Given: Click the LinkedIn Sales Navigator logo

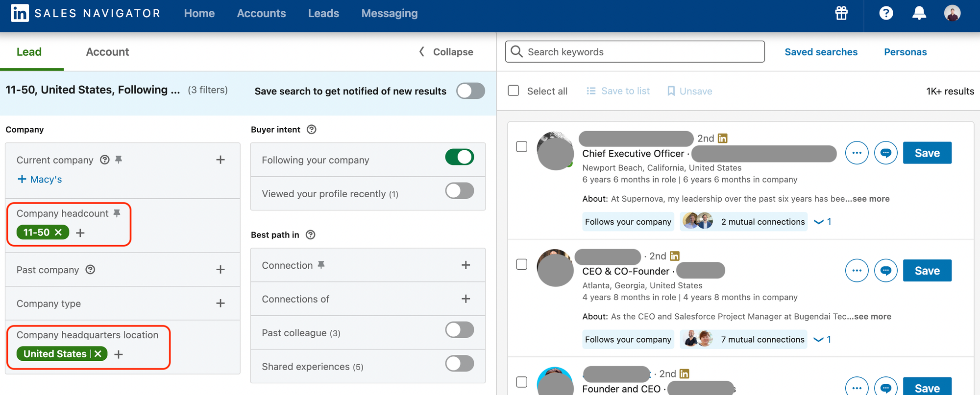Looking at the screenshot, I should (x=86, y=13).
